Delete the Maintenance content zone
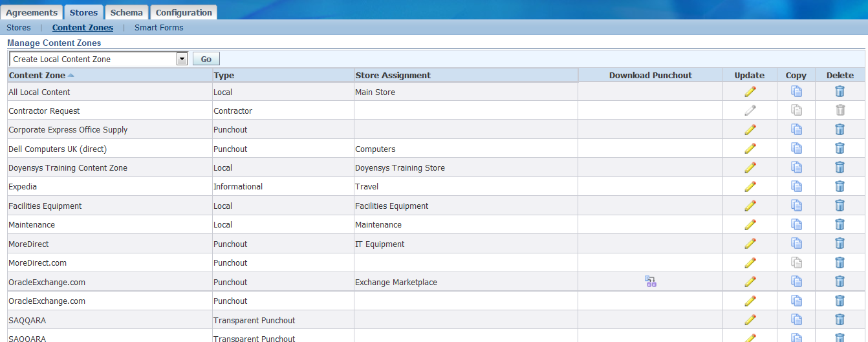868x342 pixels. point(840,224)
